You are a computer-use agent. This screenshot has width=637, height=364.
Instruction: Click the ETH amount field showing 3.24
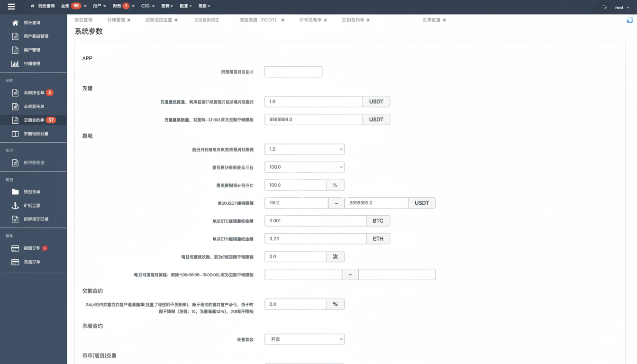pos(315,239)
